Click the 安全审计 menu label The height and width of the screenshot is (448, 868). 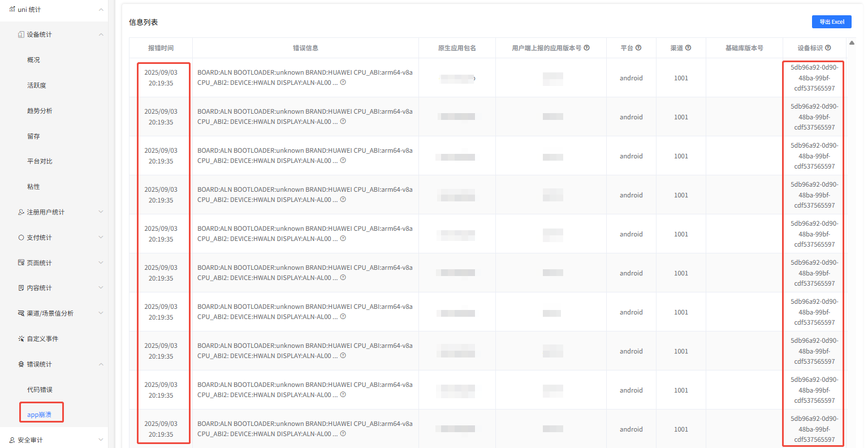click(30, 440)
